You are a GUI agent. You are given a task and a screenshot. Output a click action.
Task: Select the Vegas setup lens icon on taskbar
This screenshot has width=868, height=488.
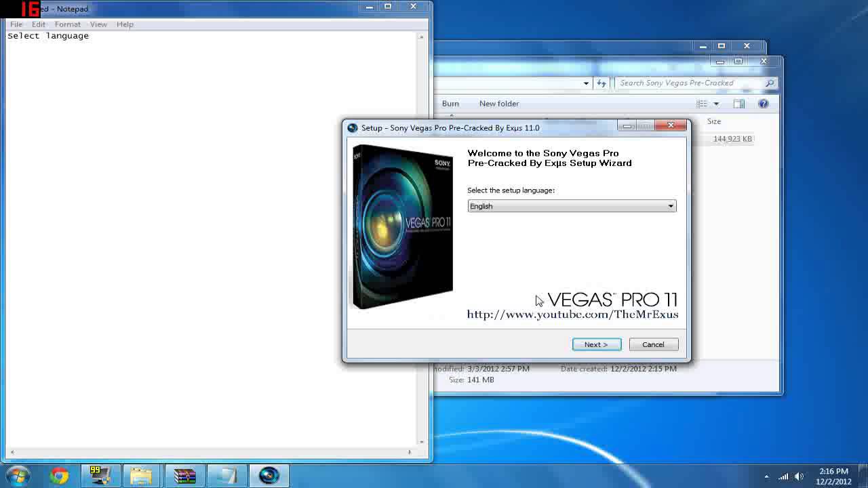tap(269, 476)
